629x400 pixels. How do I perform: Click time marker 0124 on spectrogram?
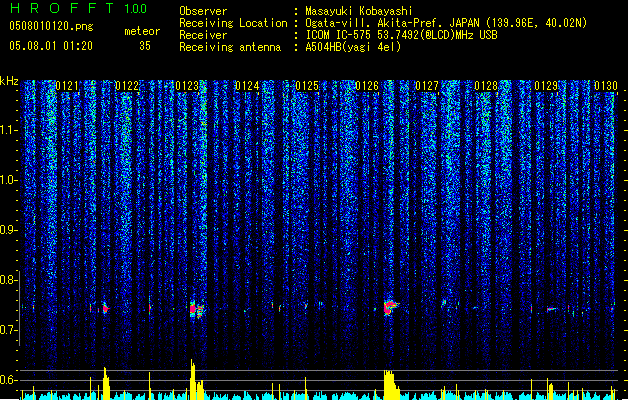247,86
